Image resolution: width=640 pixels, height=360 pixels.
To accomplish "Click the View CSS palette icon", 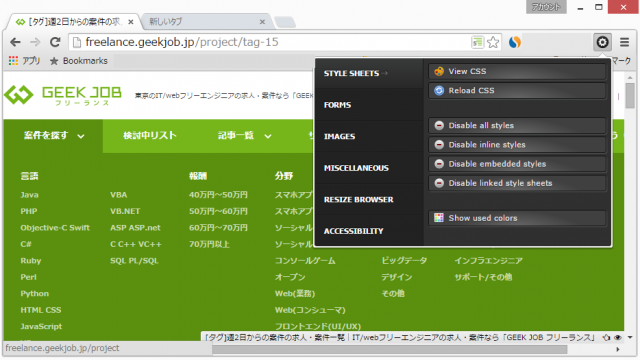I will 439,71.
